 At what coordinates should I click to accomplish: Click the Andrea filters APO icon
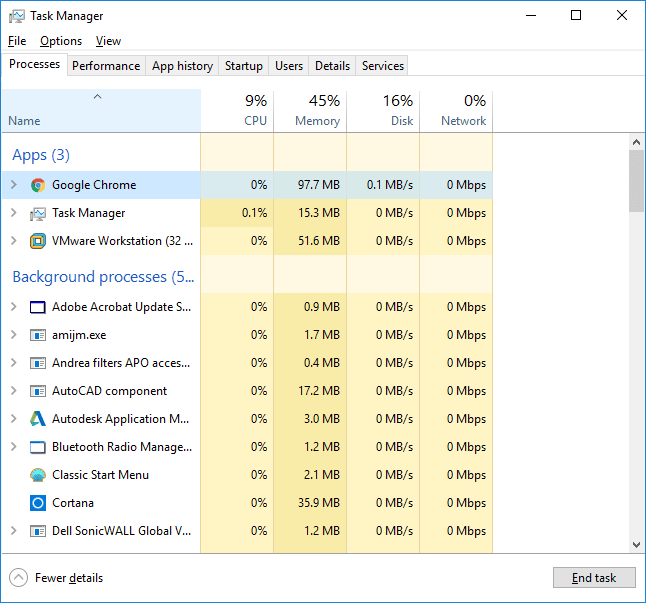(x=38, y=363)
